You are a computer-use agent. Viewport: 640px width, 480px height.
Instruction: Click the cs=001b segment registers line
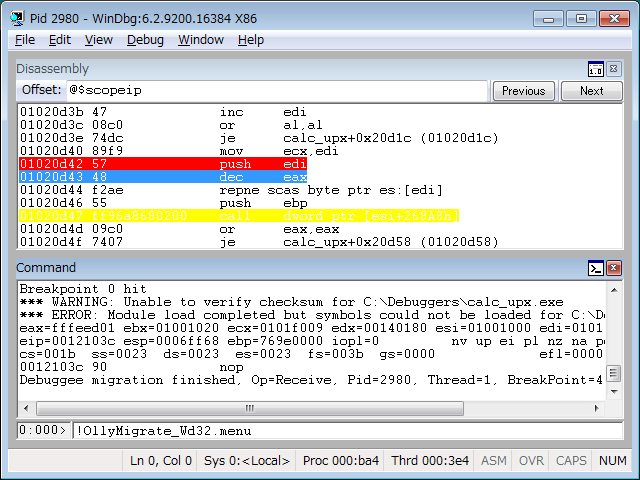click(312, 354)
